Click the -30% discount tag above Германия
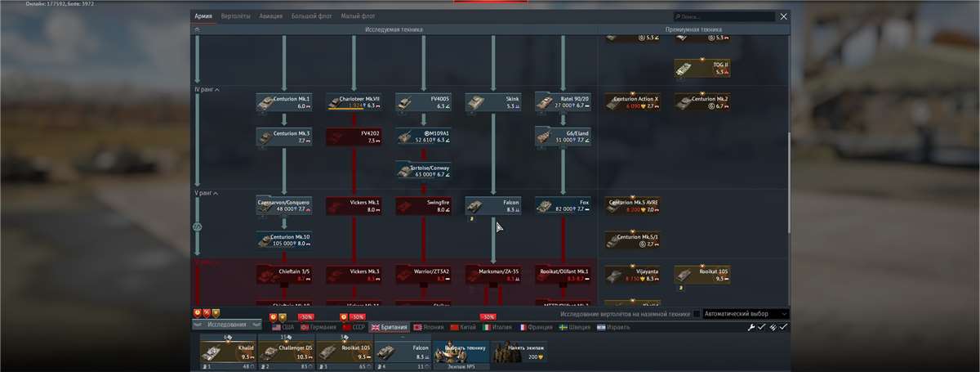 click(x=306, y=316)
